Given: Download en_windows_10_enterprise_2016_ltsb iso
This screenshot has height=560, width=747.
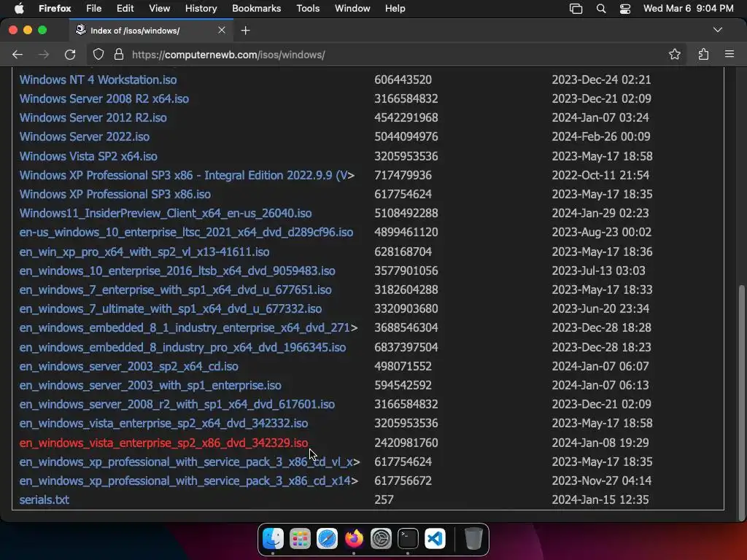Looking at the screenshot, I should (177, 271).
